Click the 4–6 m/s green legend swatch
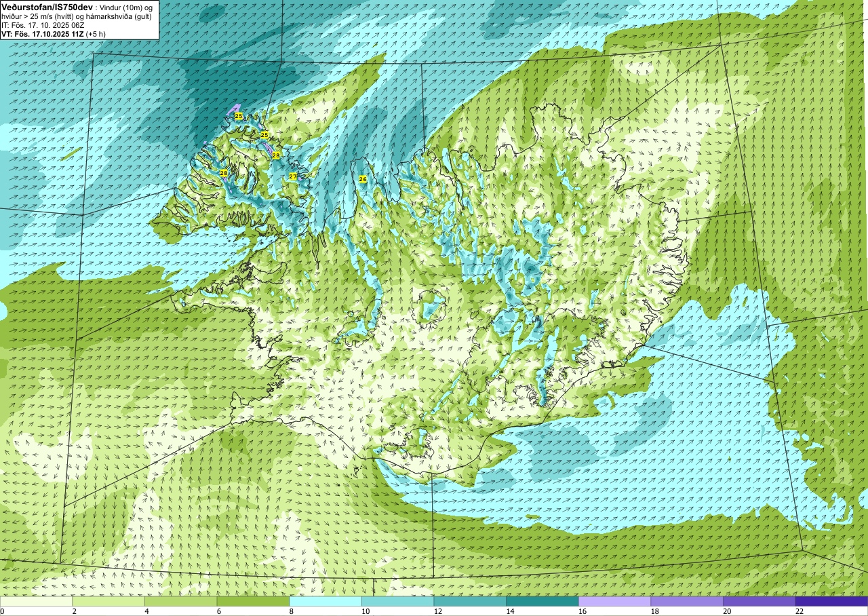 181,601
